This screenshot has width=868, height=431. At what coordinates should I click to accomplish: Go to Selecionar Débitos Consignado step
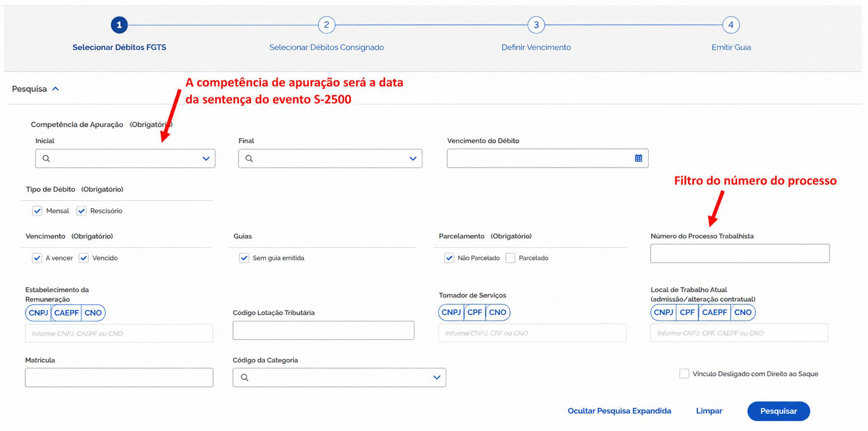pos(326,47)
